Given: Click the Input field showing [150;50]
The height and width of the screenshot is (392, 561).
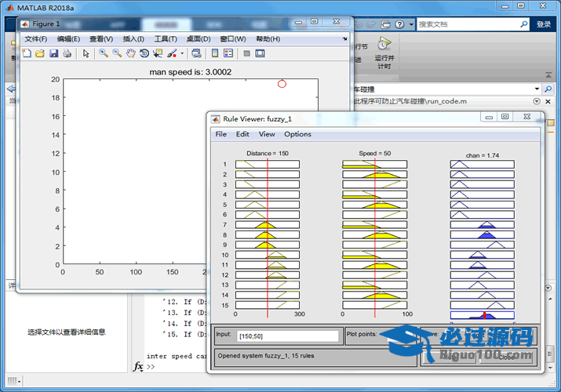Looking at the screenshot, I should coord(288,336).
